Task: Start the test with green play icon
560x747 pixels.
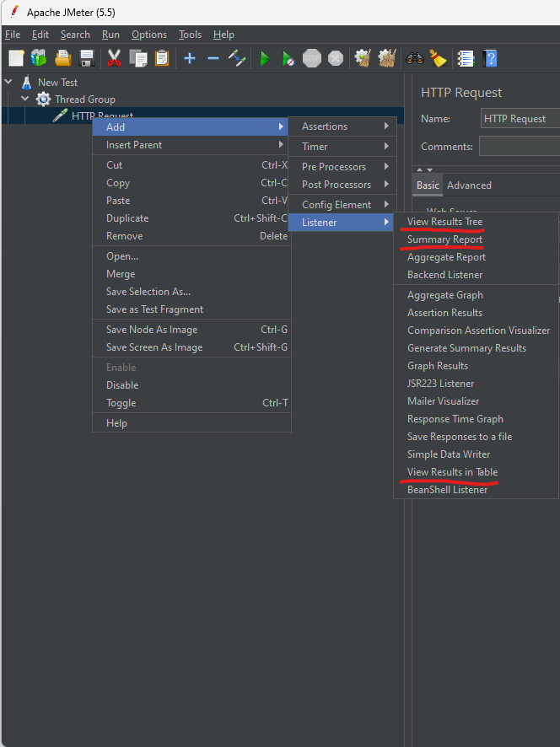Action: point(265,59)
